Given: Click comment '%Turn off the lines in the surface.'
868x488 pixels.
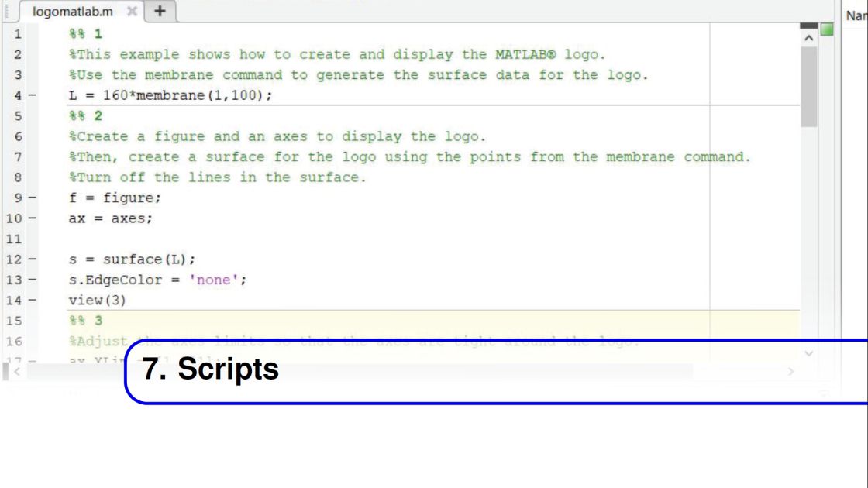Looking at the screenshot, I should click(218, 177).
